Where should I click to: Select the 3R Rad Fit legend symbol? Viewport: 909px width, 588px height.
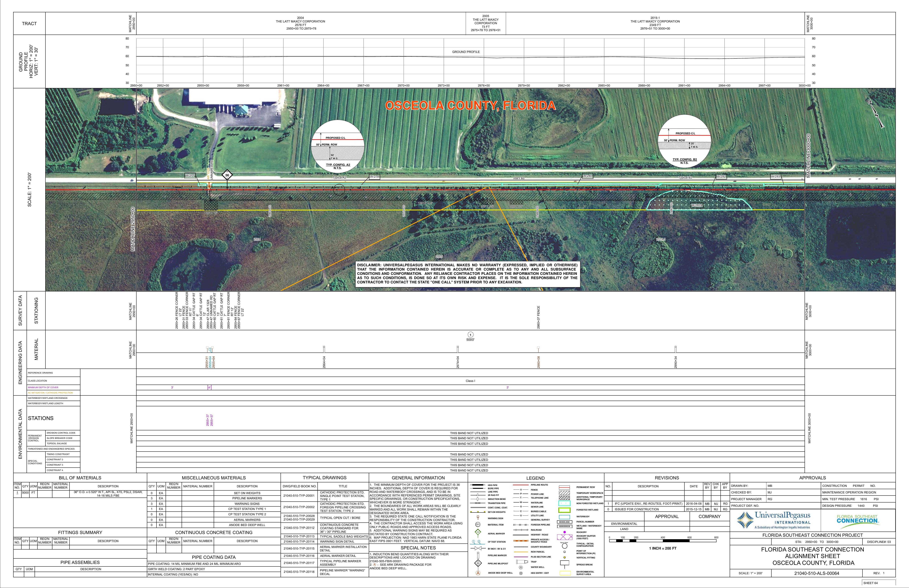478,495
